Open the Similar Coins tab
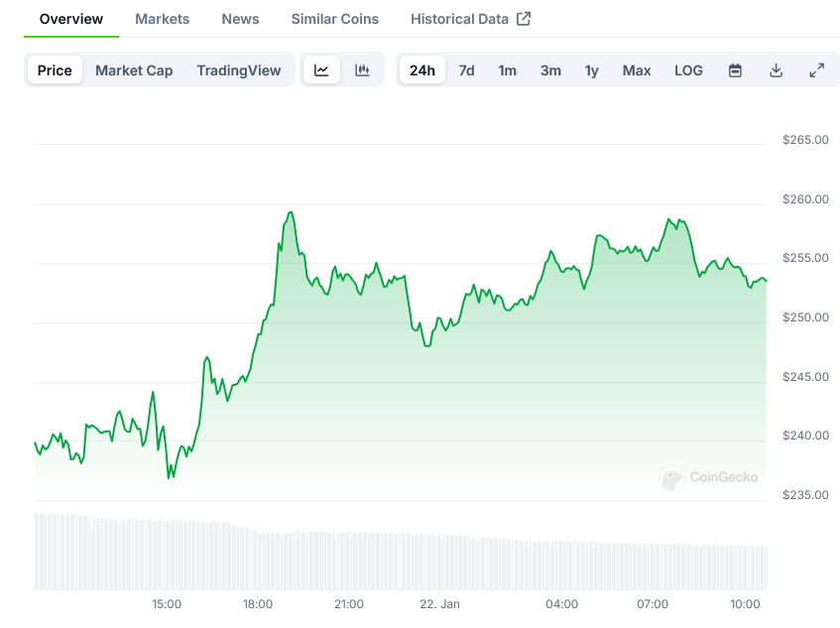 (x=334, y=19)
